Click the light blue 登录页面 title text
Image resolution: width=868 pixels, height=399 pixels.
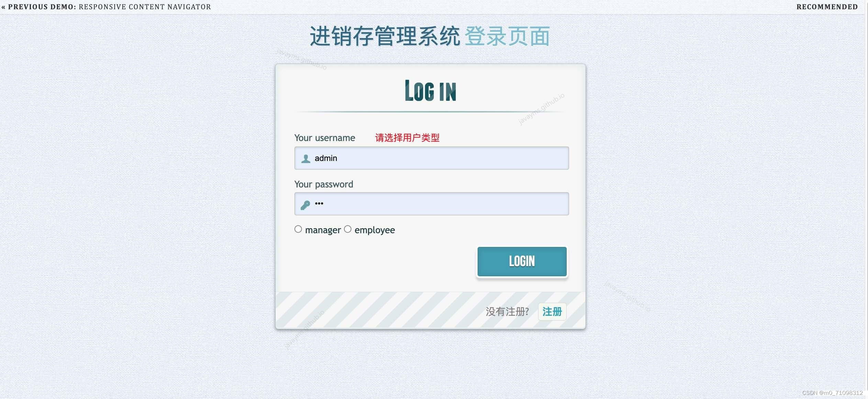(x=507, y=36)
